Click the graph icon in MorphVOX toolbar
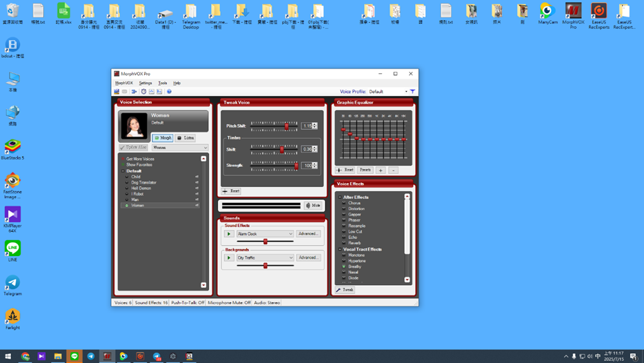The width and height of the screenshot is (644, 363). [x=152, y=92]
